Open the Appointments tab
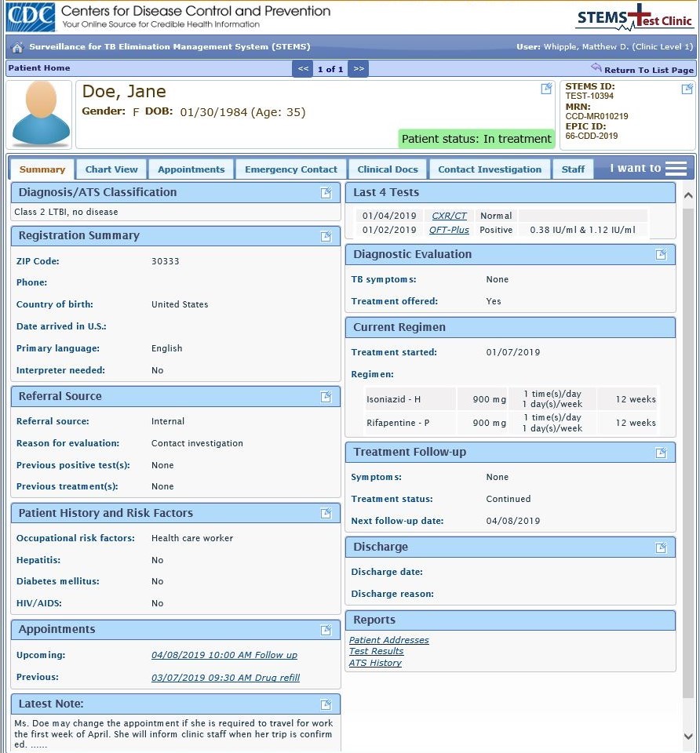Viewport: 700px width, 753px height. pyautogui.click(x=191, y=169)
